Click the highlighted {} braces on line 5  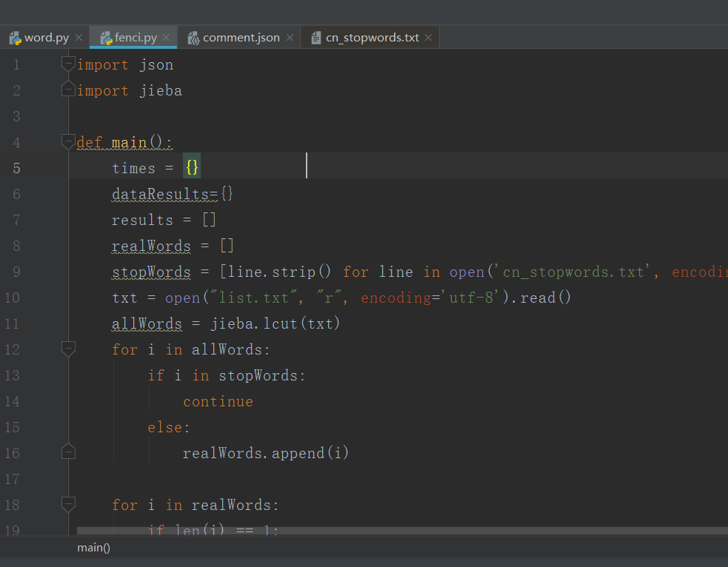[192, 167]
